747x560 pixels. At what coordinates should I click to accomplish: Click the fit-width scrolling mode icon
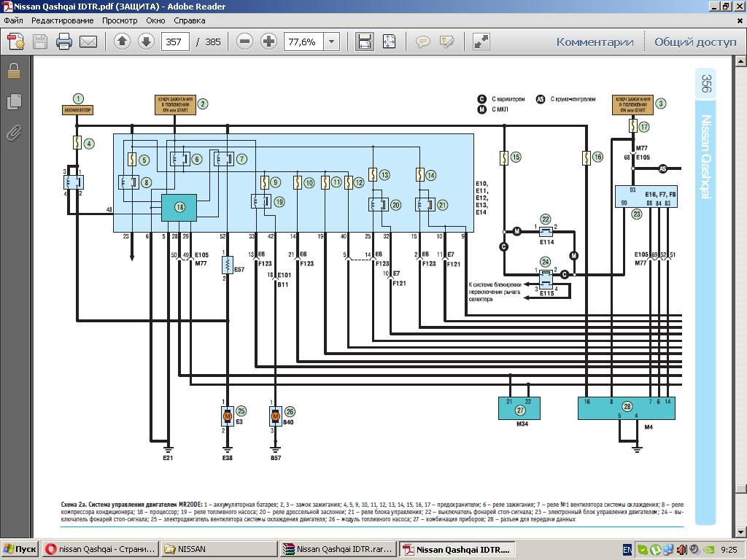[x=365, y=42]
